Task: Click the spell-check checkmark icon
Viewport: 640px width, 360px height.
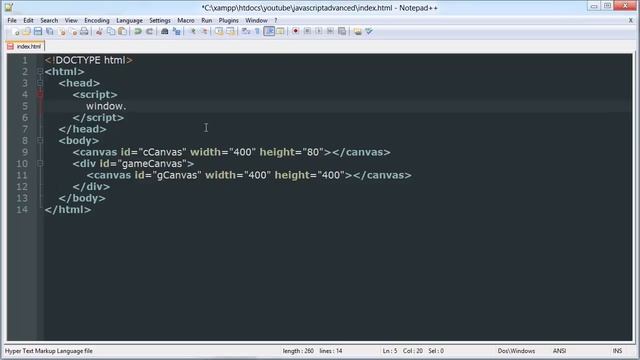Action: click(369, 31)
